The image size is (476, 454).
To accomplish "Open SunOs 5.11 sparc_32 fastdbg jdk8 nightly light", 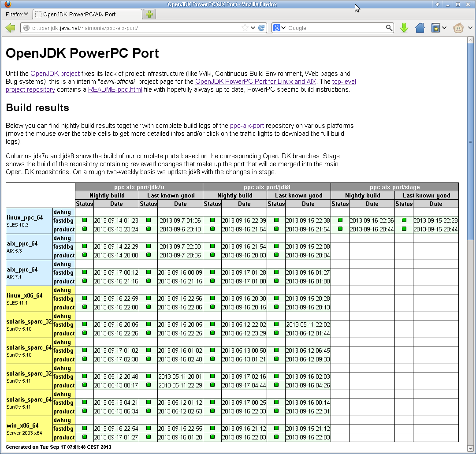I will 212,376.
